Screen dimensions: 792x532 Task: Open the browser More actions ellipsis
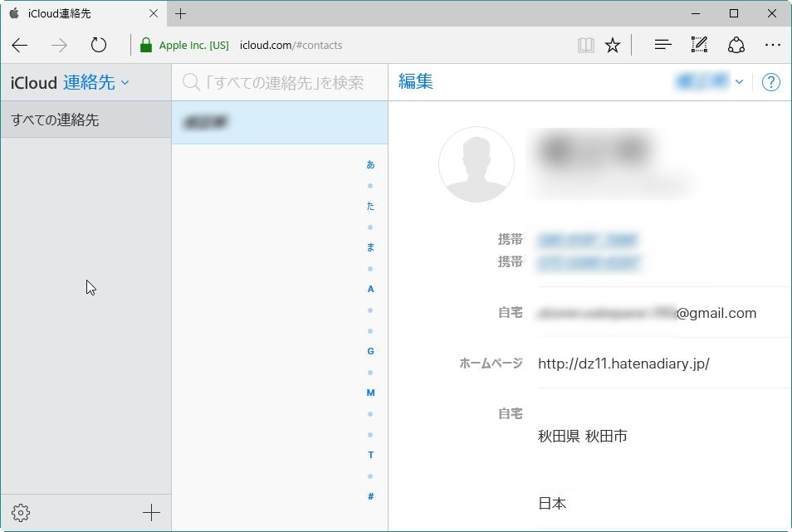pos(772,45)
